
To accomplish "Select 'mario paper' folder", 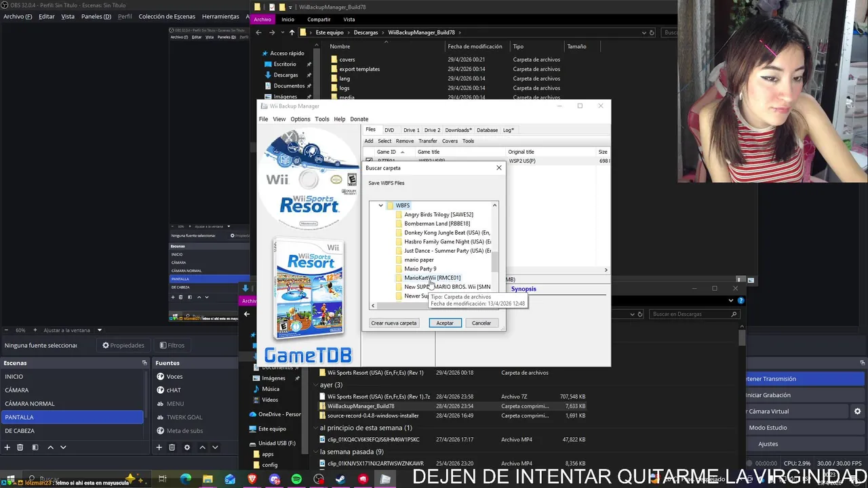I will pyautogui.click(x=419, y=260).
